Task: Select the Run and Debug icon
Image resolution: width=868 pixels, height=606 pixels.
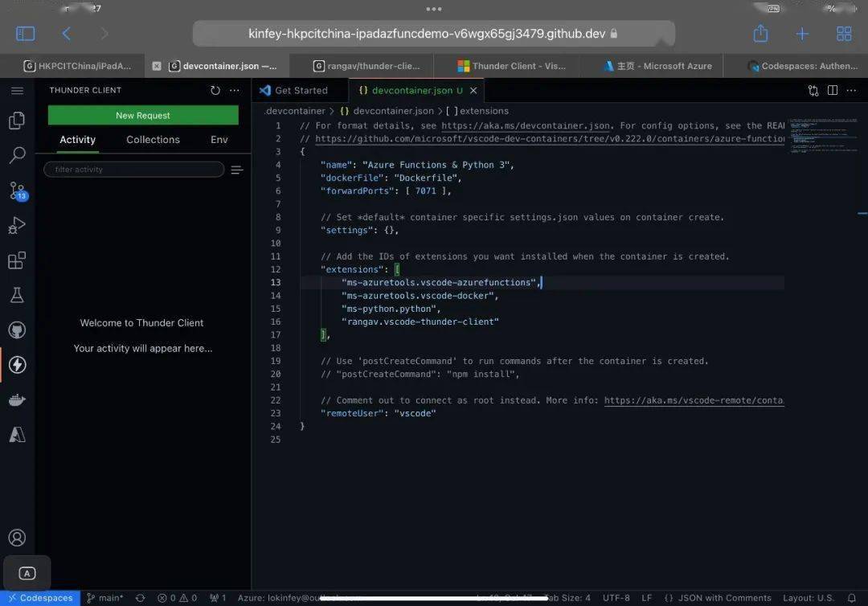Action: pyautogui.click(x=18, y=225)
